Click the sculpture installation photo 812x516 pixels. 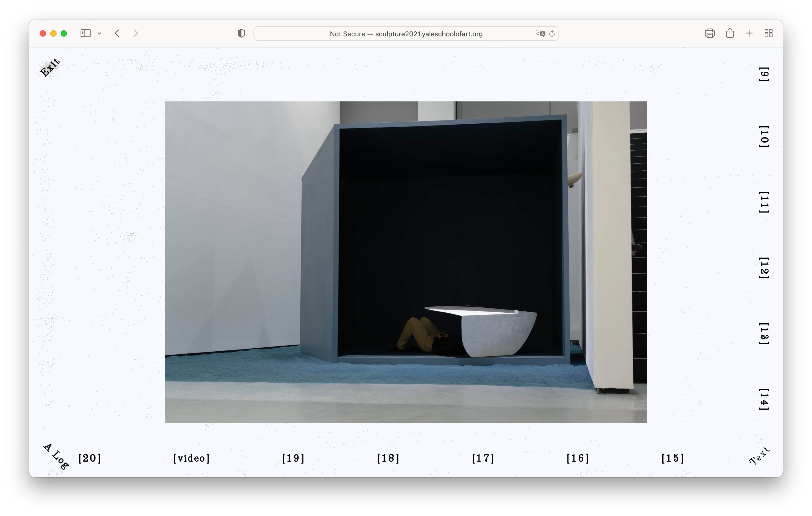(406, 262)
